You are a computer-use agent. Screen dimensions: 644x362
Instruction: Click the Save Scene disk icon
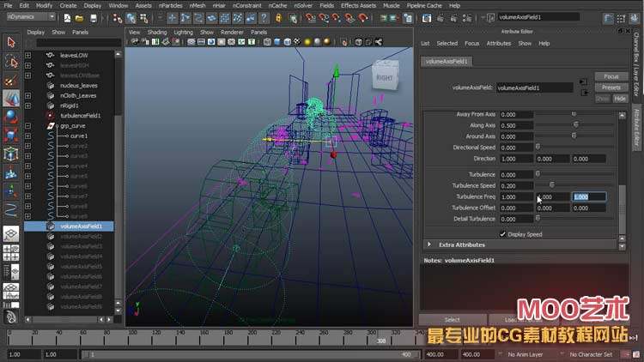(x=92, y=17)
